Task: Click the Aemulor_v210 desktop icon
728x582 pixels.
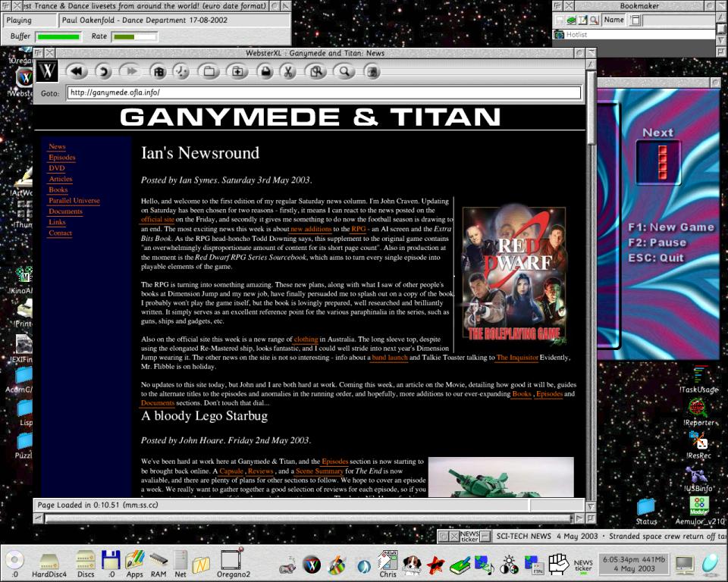Action: point(699,511)
